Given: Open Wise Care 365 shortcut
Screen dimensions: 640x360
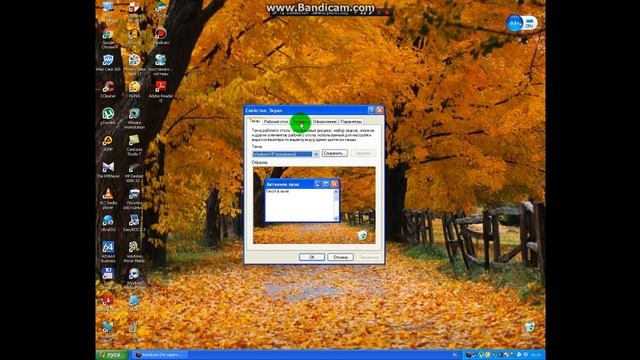Looking at the screenshot, I should click(108, 61).
